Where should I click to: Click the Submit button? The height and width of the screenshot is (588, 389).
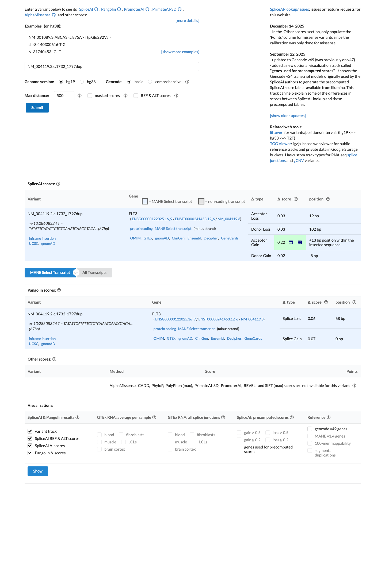(x=37, y=108)
